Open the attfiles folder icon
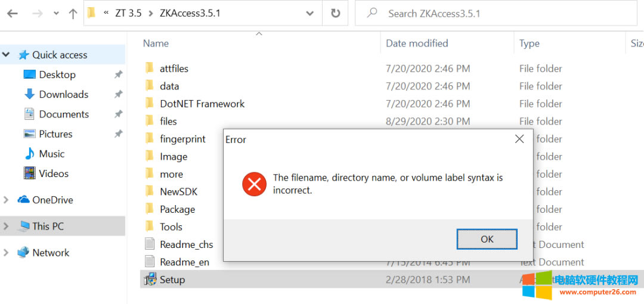 (x=150, y=69)
